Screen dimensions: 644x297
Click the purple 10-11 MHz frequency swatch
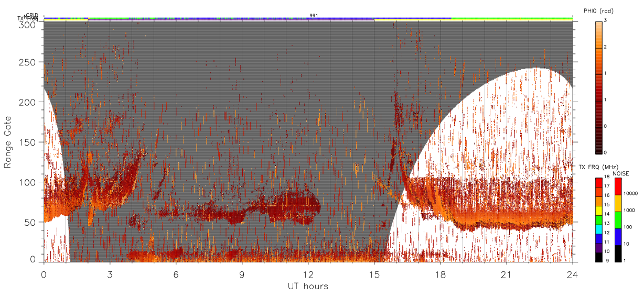click(598, 248)
